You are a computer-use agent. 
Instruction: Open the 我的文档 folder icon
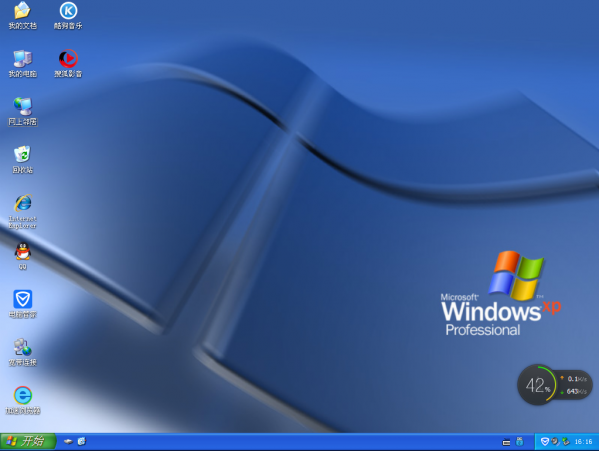(x=23, y=11)
